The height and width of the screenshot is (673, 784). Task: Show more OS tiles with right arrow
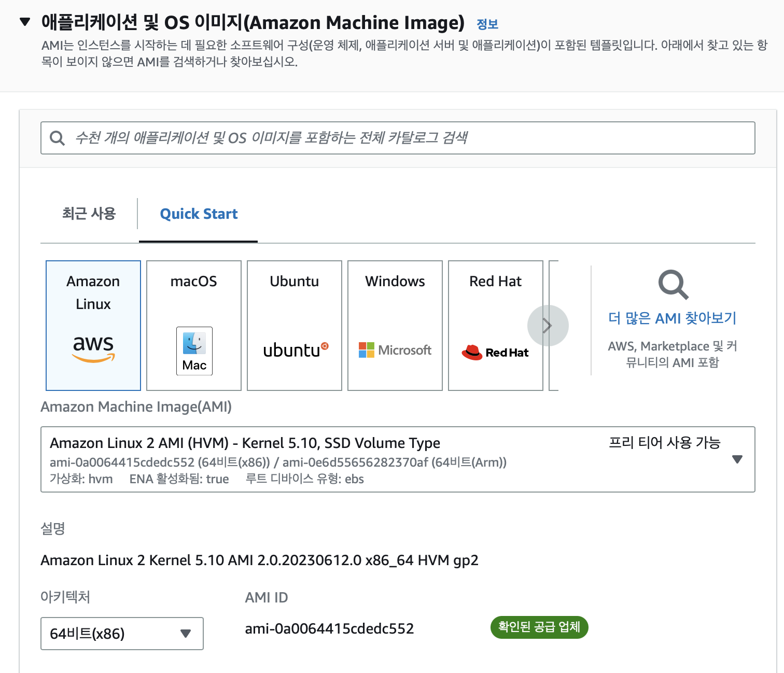548,326
